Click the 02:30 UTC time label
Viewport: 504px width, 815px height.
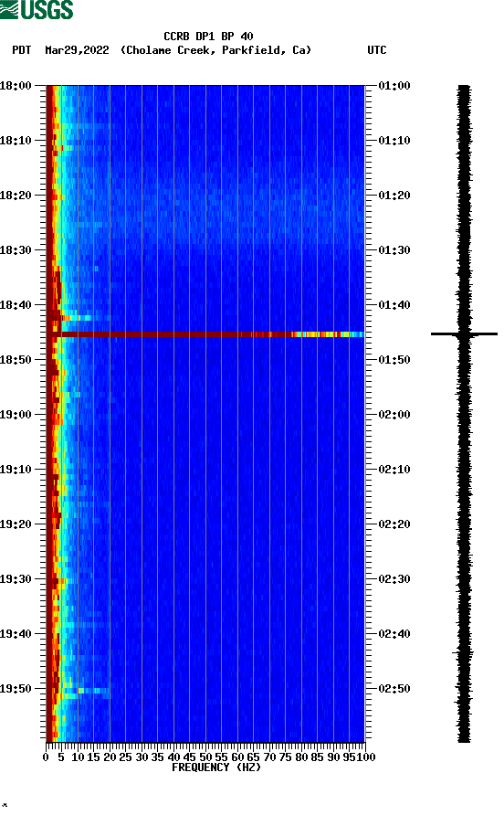click(x=394, y=579)
